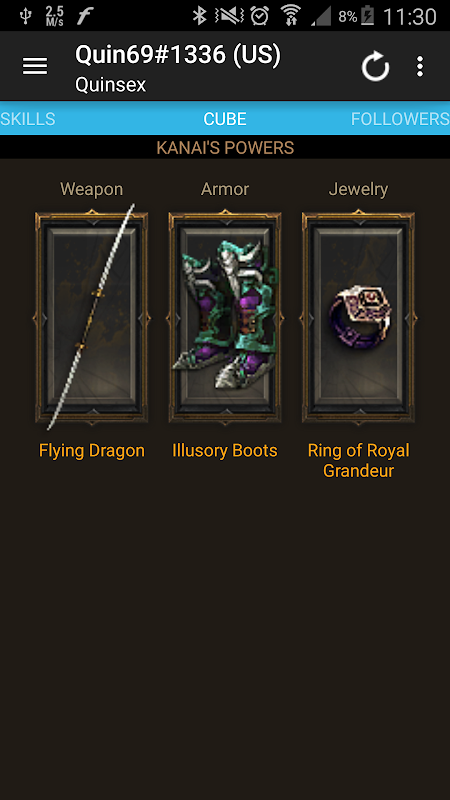Tap the refresh profile icon

pos(376,66)
